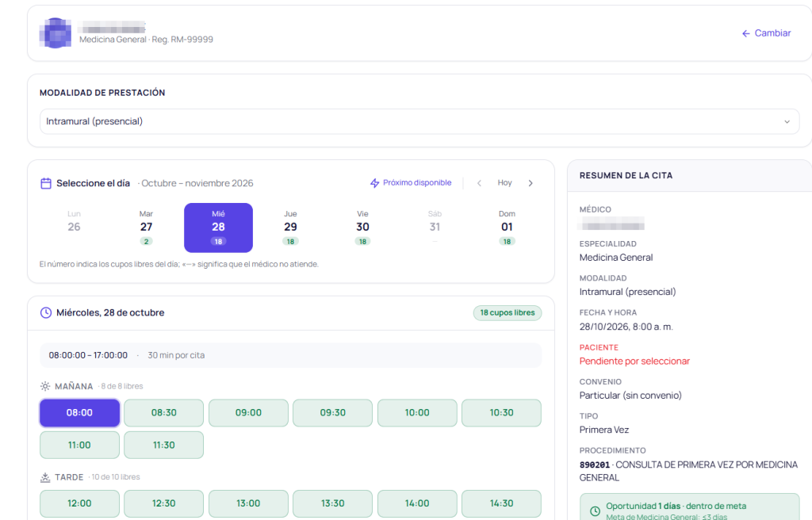Click the Cambiar link to change doctor
The width and height of the screenshot is (812, 520).
(767, 33)
